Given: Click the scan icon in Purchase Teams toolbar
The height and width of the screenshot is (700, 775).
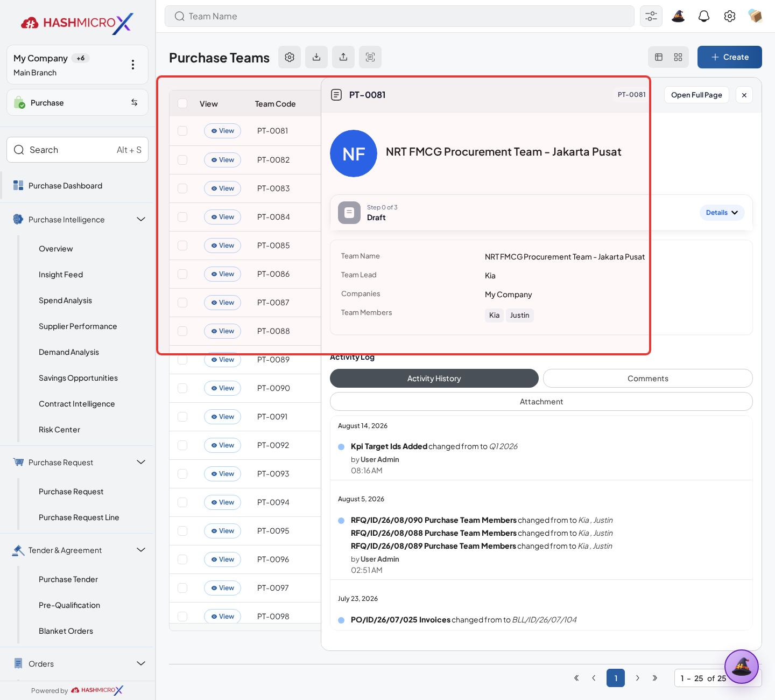Looking at the screenshot, I should click(x=370, y=57).
